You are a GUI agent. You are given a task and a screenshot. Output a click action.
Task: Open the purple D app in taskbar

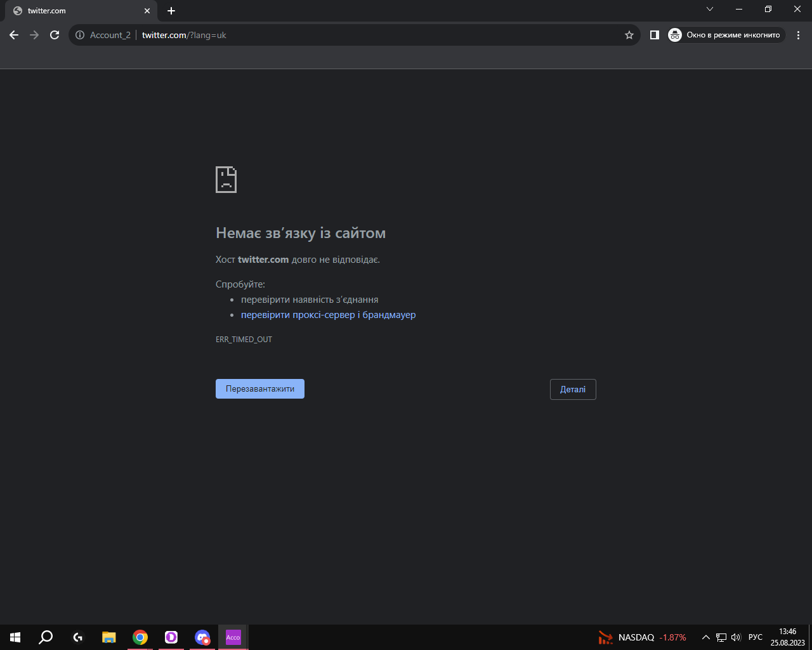[171, 637]
